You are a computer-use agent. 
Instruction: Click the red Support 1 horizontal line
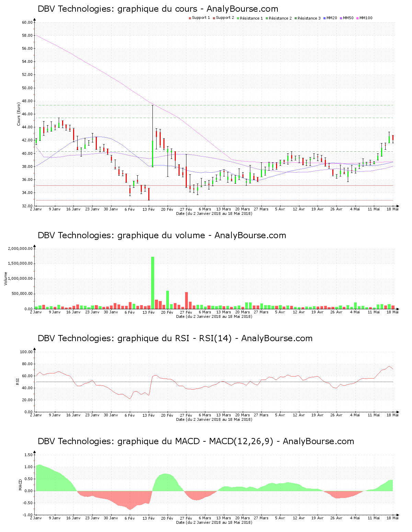click(x=214, y=186)
